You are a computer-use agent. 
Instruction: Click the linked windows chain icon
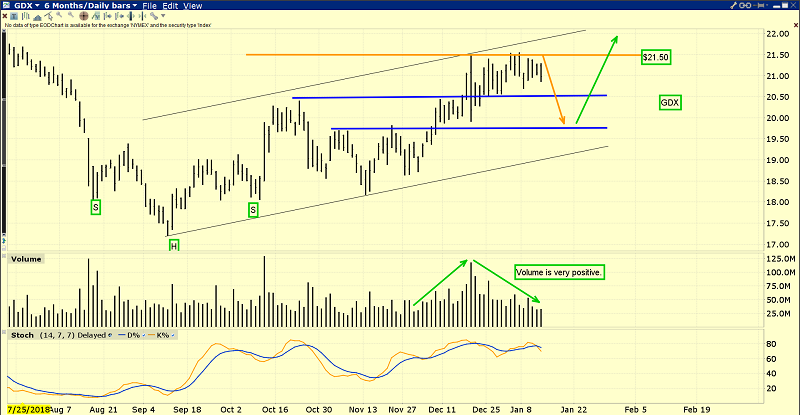tap(745, 5)
